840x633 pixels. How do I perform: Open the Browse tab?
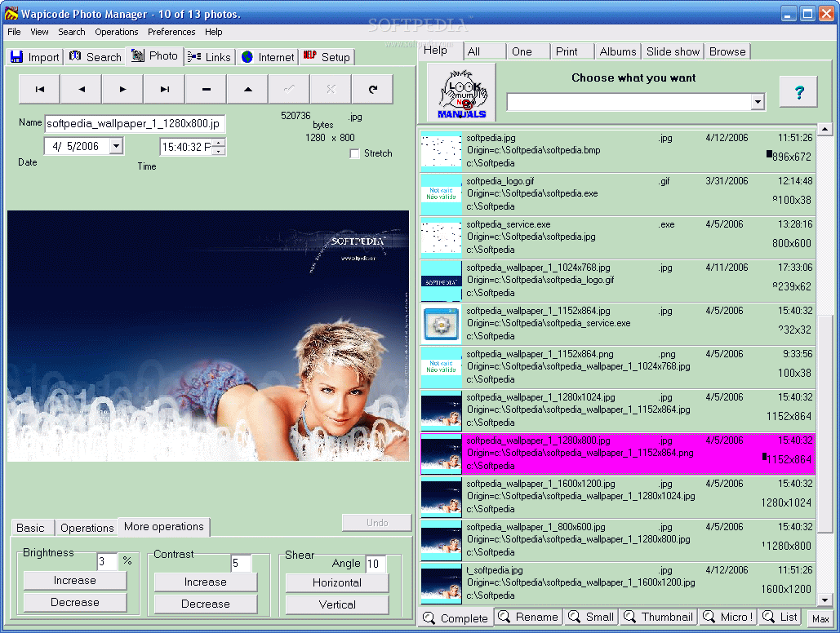727,52
